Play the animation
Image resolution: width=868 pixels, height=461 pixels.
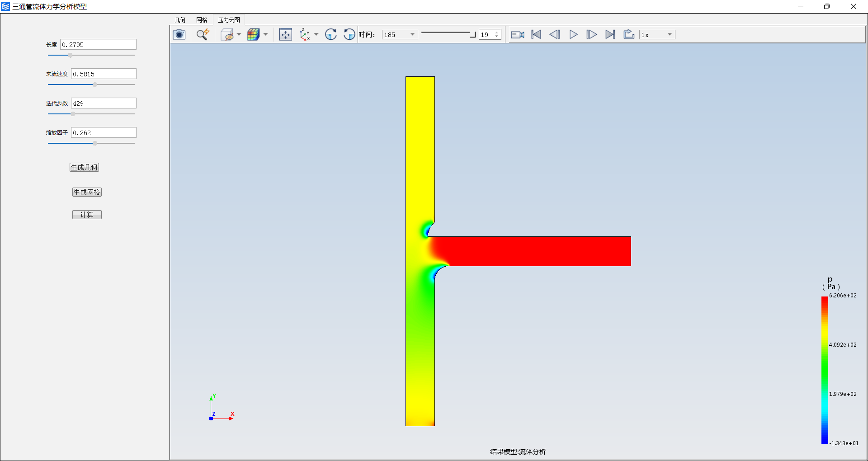(x=573, y=34)
